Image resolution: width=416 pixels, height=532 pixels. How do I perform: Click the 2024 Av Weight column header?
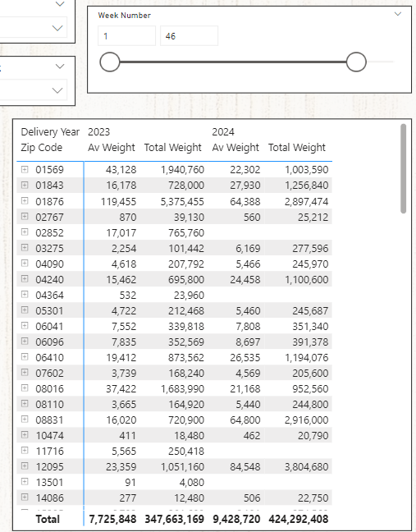235,148
